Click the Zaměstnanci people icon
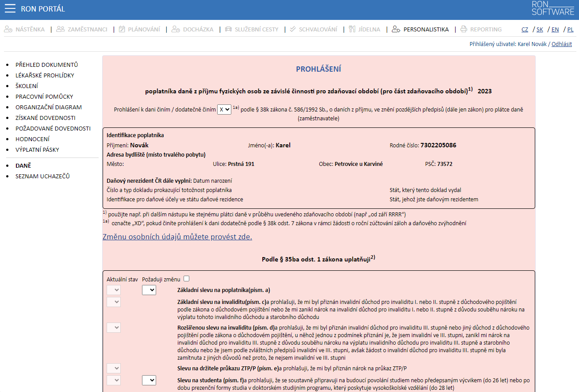Image resolution: width=579 pixels, height=392 pixels. [61, 29]
